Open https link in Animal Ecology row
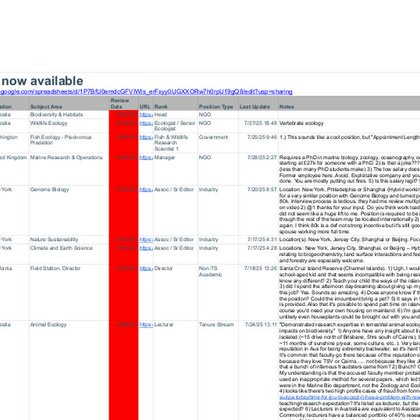 tap(146, 325)
